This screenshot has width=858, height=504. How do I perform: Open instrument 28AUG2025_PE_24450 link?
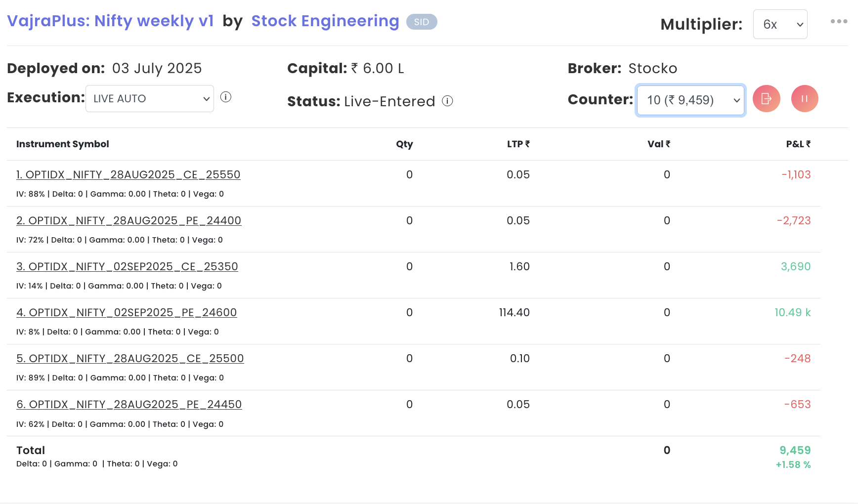(x=129, y=405)
